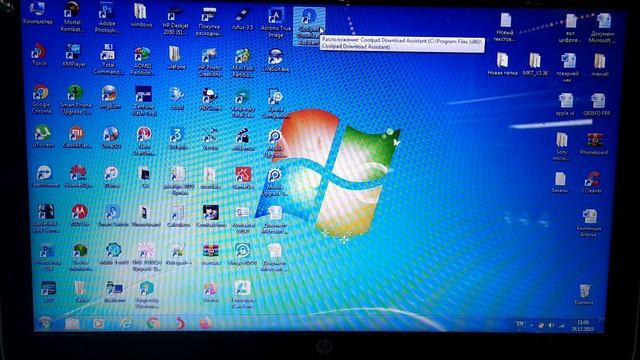Open the Total Commander shortcut
640x360 pixels.
[x=108, y=59]
